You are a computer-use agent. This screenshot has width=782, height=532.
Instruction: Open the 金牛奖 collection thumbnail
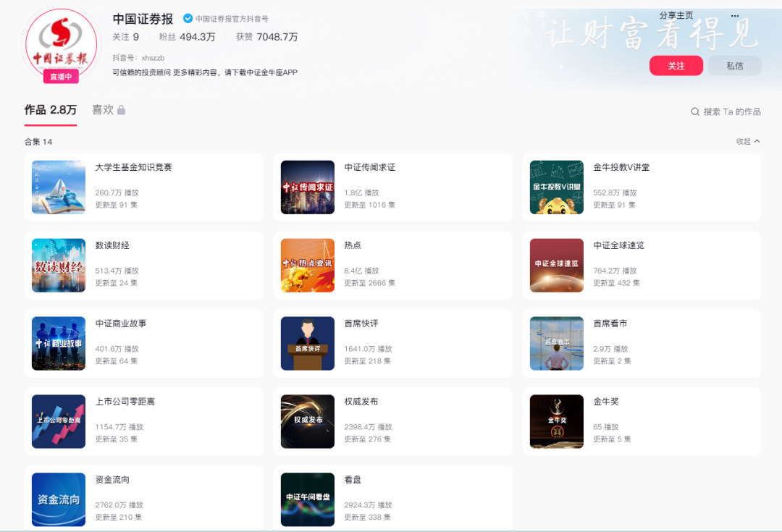[556, 421]
